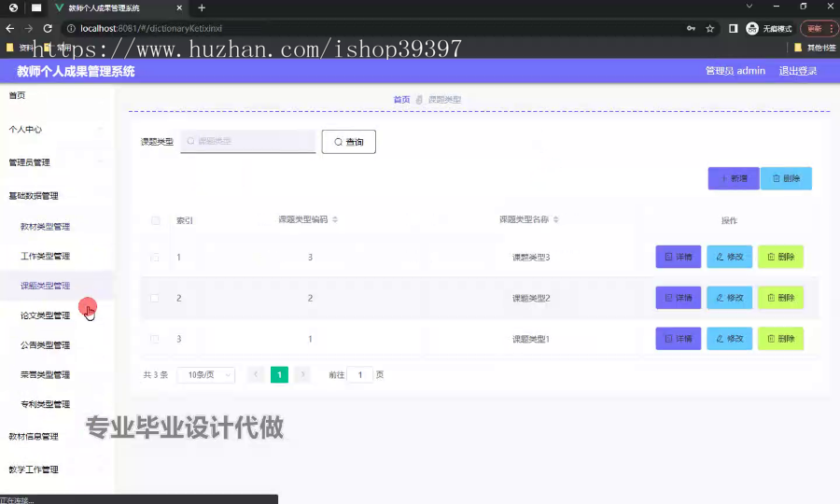Image resolution: width=840 pixels, height=504 pixels.
Task: Open the 10条/页 page size dropdown
Action: 206,375
